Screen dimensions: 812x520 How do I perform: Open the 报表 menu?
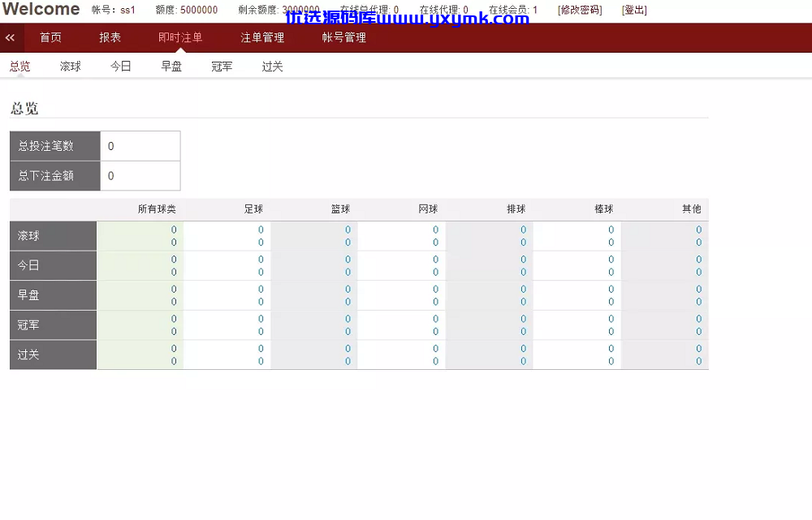(110, 37)
